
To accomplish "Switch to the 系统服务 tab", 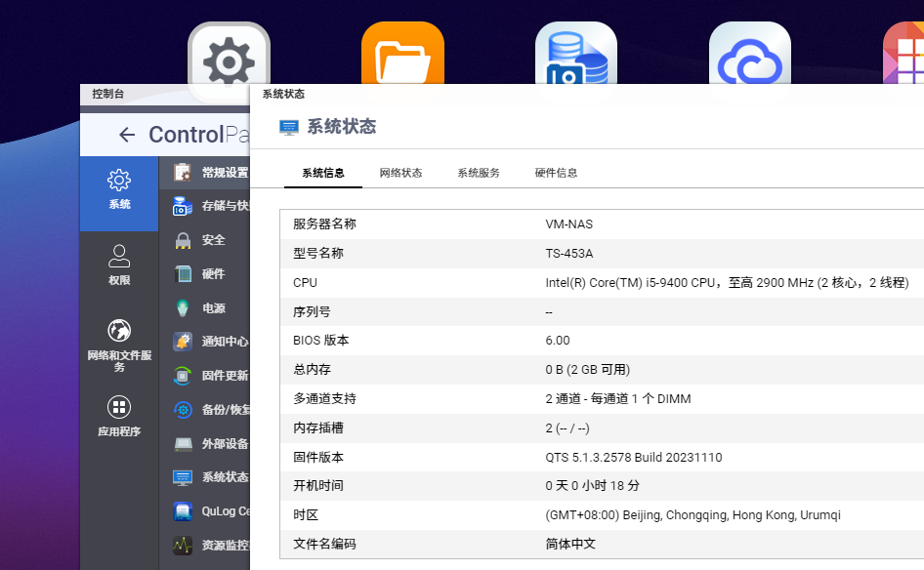I will tap(479, 173).
